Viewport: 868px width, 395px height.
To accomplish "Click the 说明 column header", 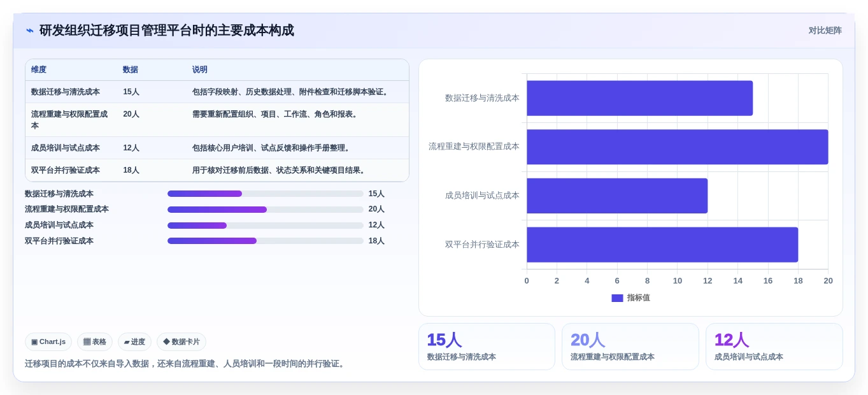I will coord(200,70).
